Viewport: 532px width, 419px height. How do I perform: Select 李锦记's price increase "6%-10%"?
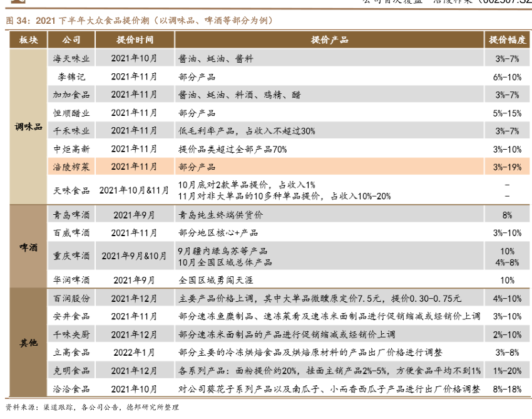[507, 77]
